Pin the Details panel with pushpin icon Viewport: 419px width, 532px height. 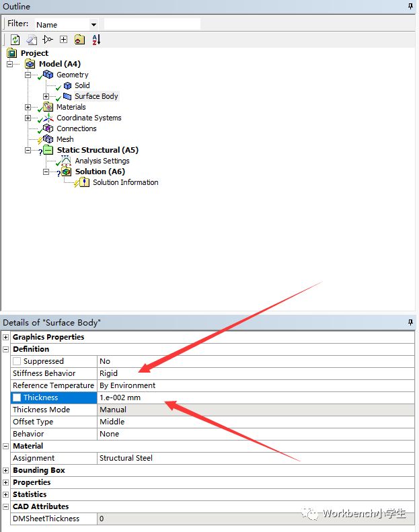coord(410,323)
